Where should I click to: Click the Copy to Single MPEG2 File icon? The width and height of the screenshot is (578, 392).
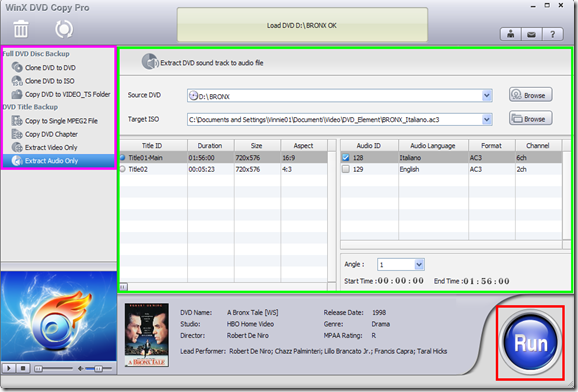(17, 121)
